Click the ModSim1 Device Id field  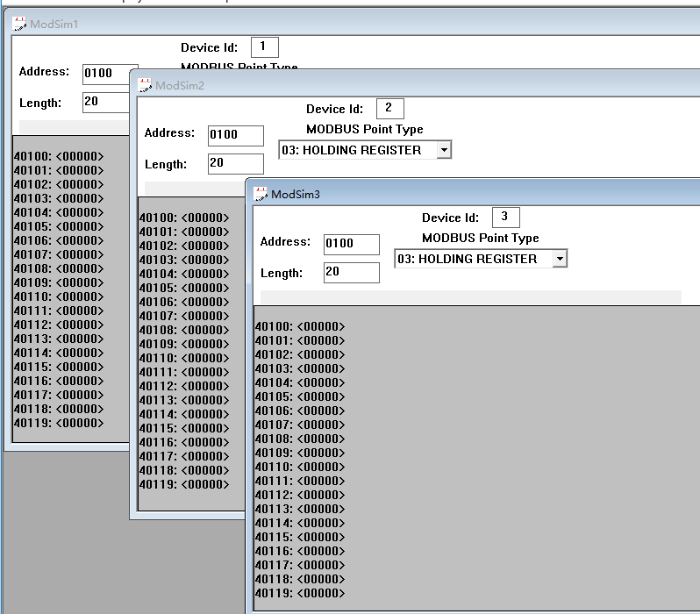(264, 46)
